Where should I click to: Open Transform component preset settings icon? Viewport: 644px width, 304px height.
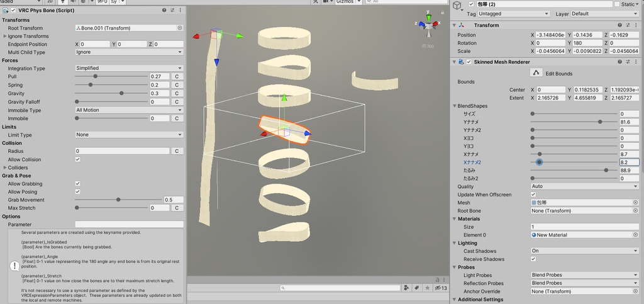pos(628,25)
